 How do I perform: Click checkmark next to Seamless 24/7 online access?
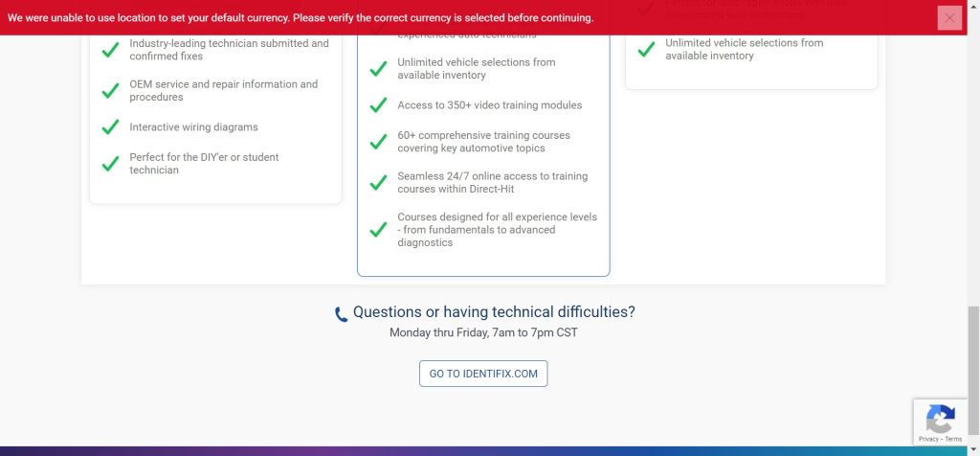click(378, 183)
